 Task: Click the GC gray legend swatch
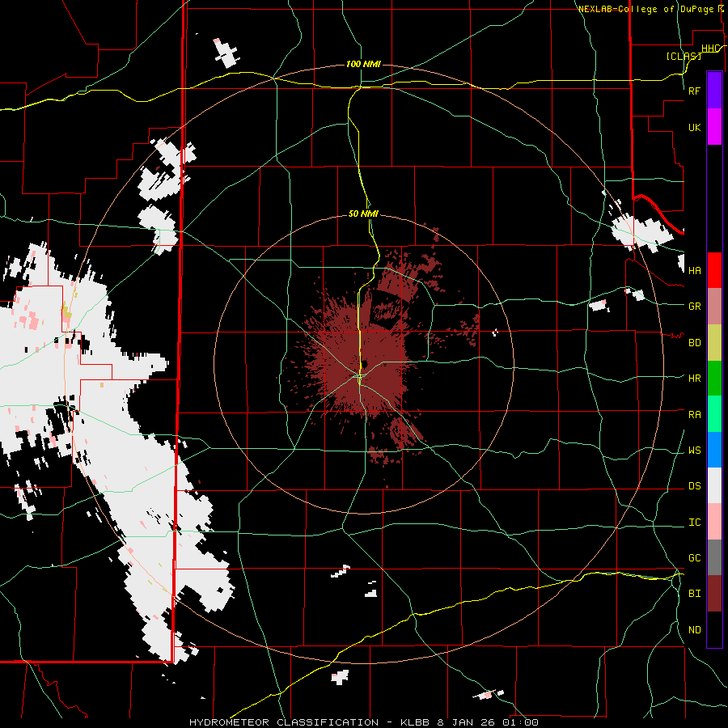click(x=714, y=557)
